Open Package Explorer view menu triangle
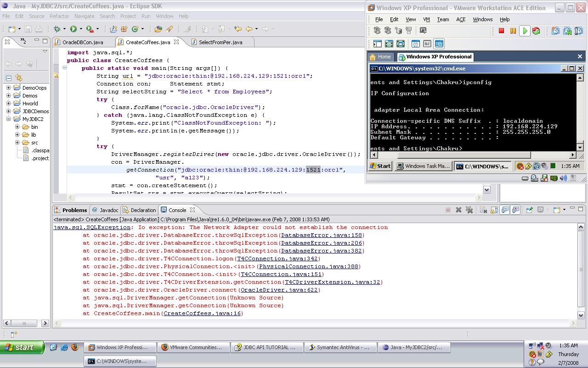 click(x=45, y=52)
